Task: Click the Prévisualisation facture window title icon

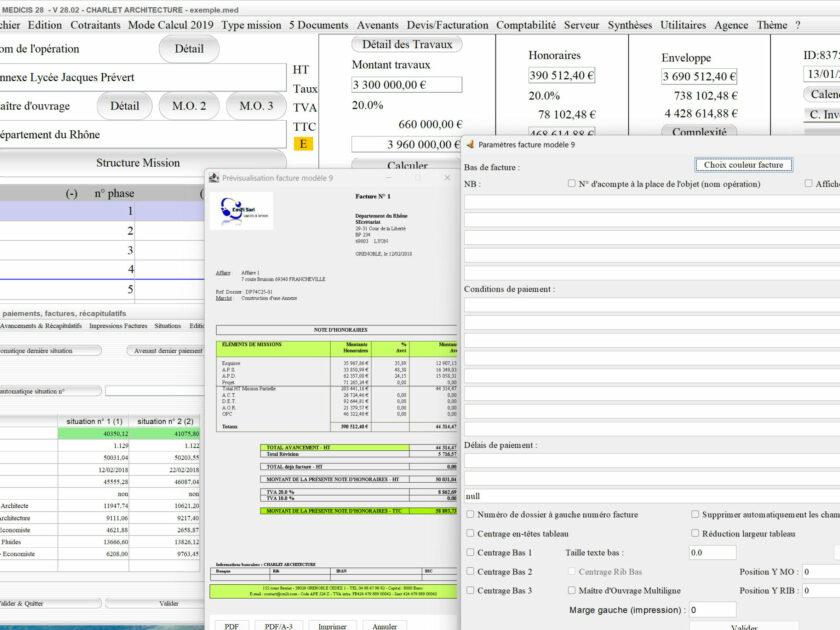Action: 214,177
